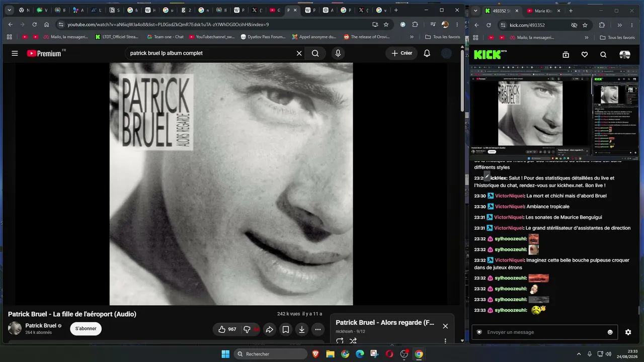644x362 pixels.
Task: Open the Kick following heart icon
Action: point(585,55)
